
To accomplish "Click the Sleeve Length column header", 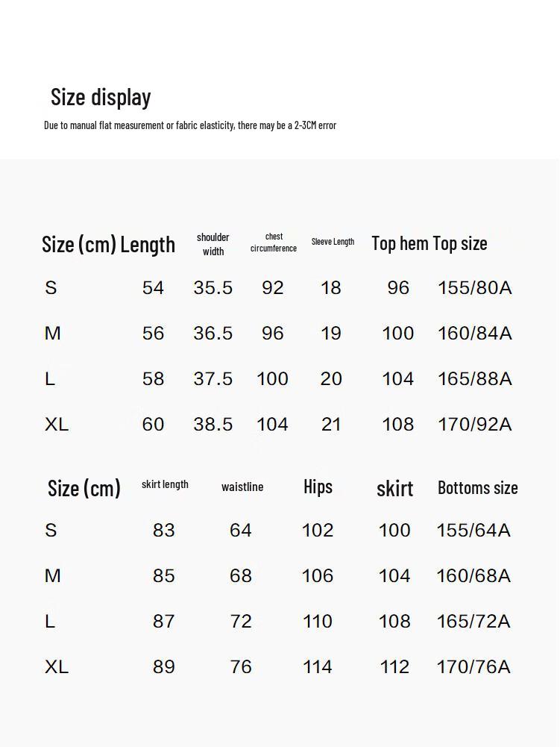I will [333, 242].
